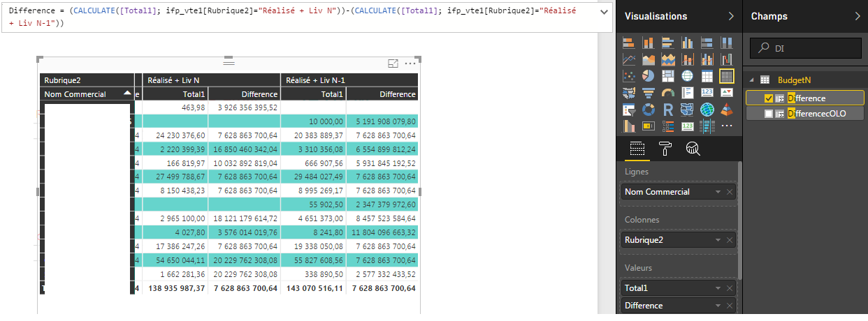
Task: Click the 'Réalisé + Liv N' column header
Action: [212, 80]
